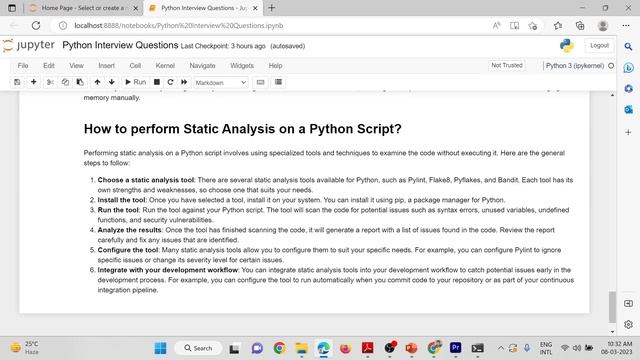Click the browser address bar URL
The width and height of the screenshot is (640, 360).
178,25
